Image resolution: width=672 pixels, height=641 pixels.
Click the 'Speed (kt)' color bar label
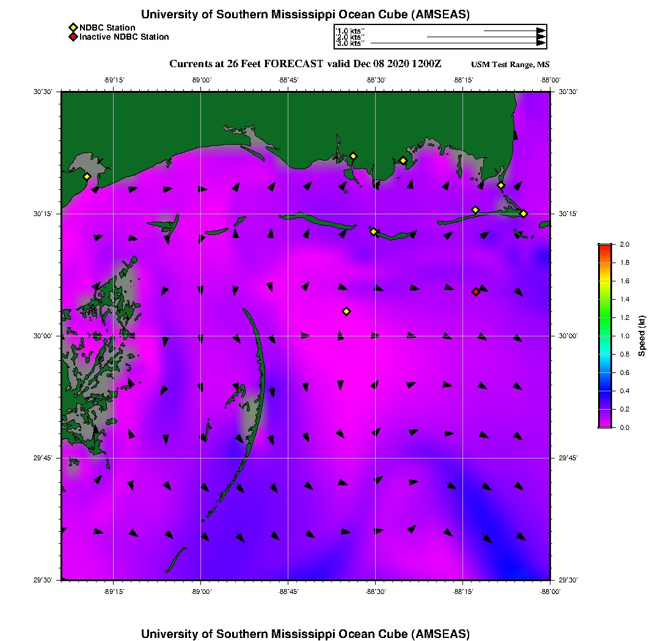641,336
